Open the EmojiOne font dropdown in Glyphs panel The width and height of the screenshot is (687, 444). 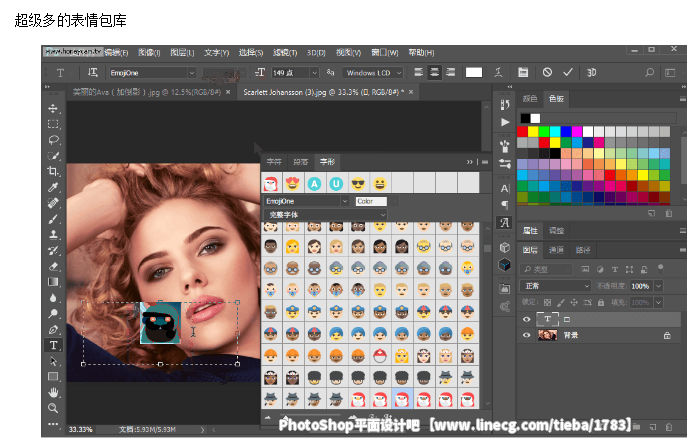pyautogui.click(x=345, y=201)
